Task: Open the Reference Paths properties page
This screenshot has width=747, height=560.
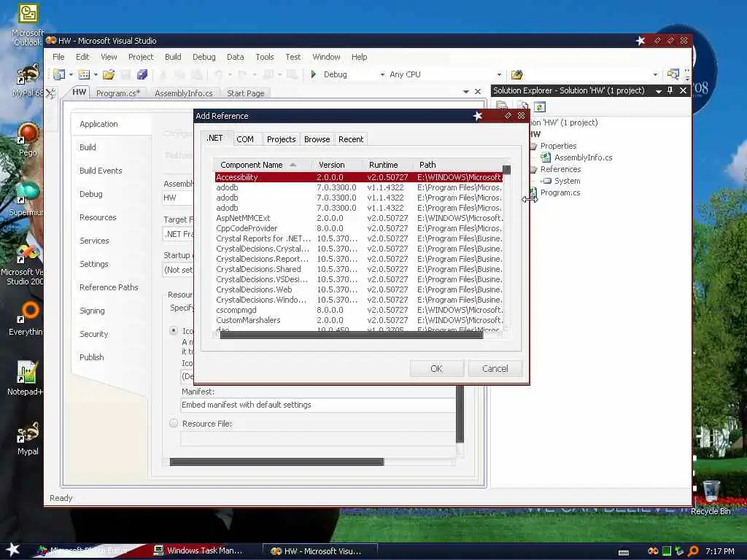Action: [x=109, y=287]
